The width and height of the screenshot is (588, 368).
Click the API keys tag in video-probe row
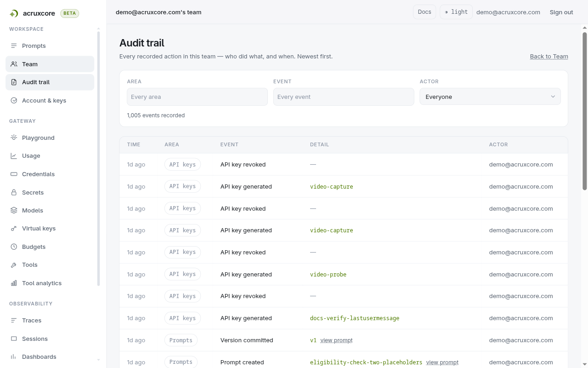click(x=182, y=274)
